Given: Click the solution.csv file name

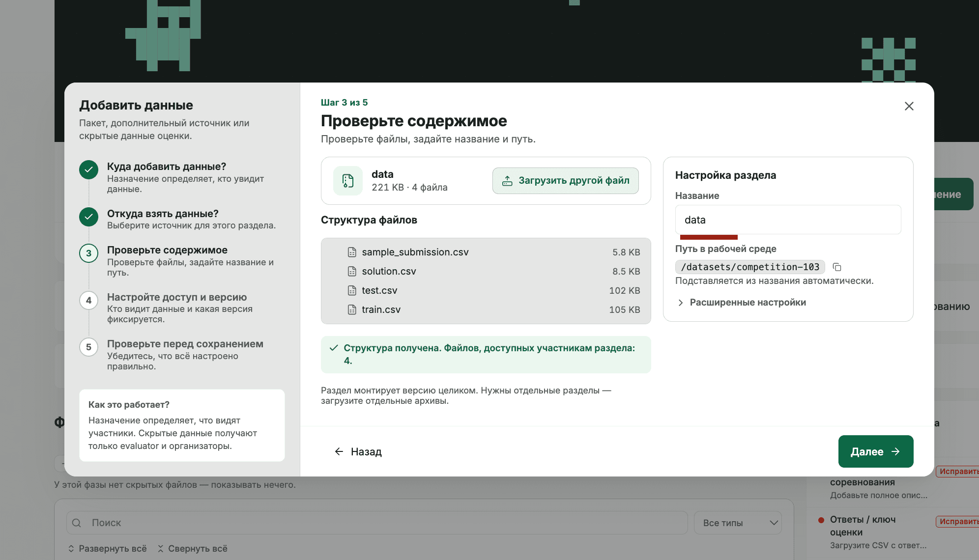Looking at the screenshot, I should [x=389, y=271].
